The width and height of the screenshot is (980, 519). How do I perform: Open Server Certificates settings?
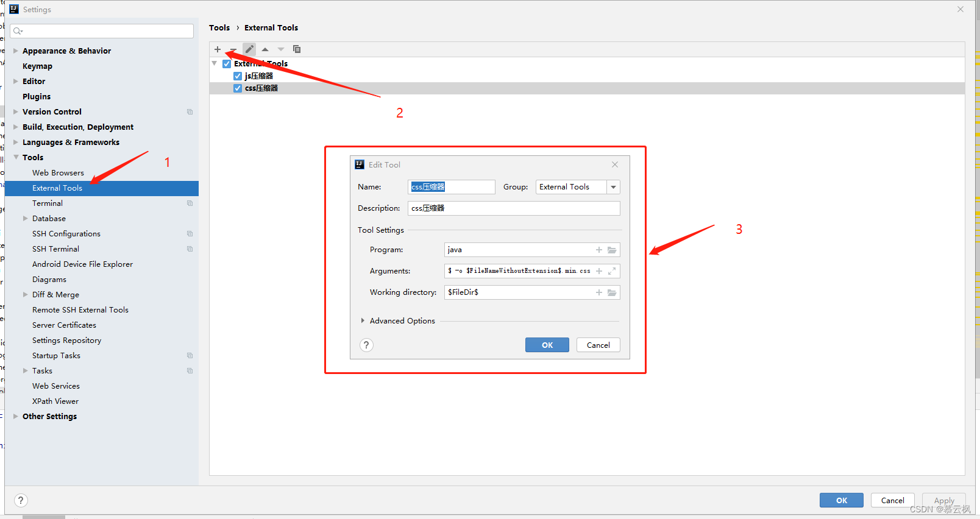point(64,325)
